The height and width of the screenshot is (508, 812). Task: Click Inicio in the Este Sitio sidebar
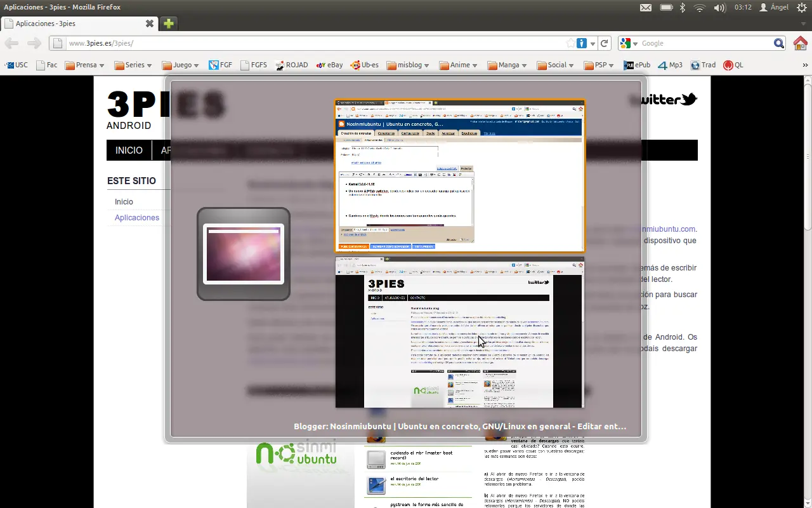click(124, 201)
